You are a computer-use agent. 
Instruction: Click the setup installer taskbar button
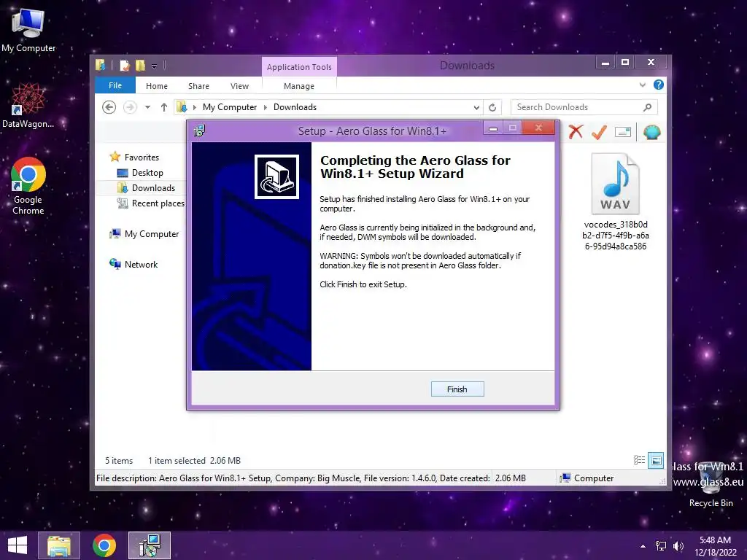[150, 545]
